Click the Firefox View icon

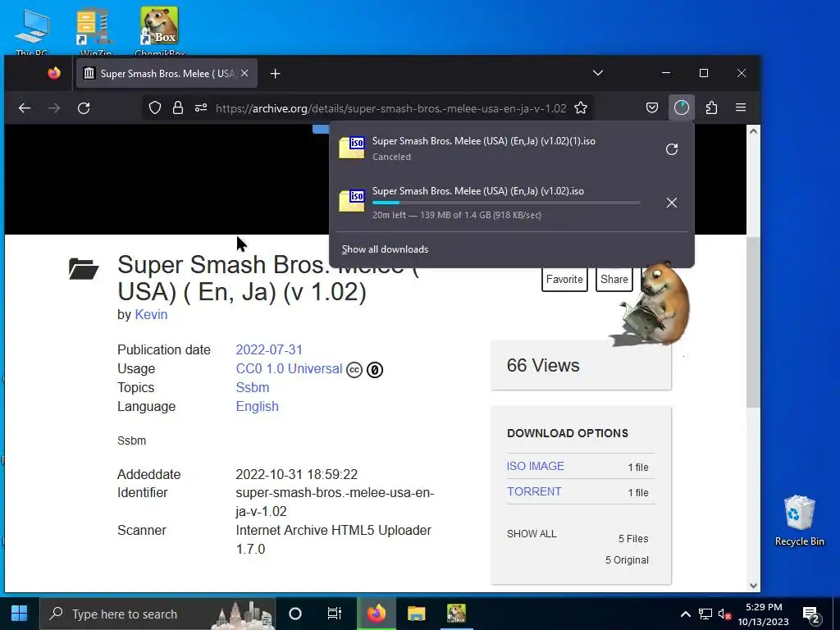54,73
